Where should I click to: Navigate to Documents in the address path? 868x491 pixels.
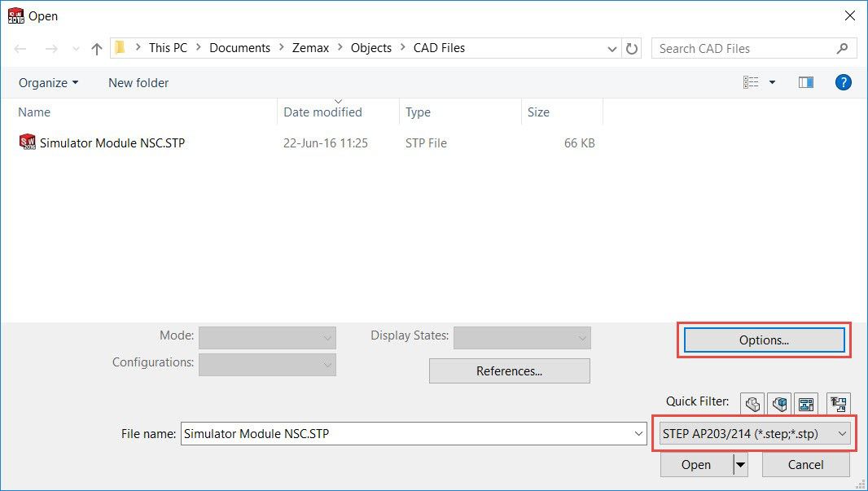[239, 47]
